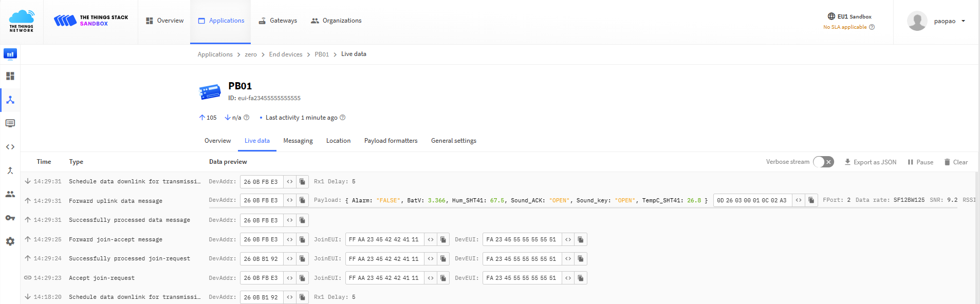Open End devices icon in sidebar
Image resolution: width=980 pixels, height=304 pixels.
pyautogui.click(x=10, y=100)
